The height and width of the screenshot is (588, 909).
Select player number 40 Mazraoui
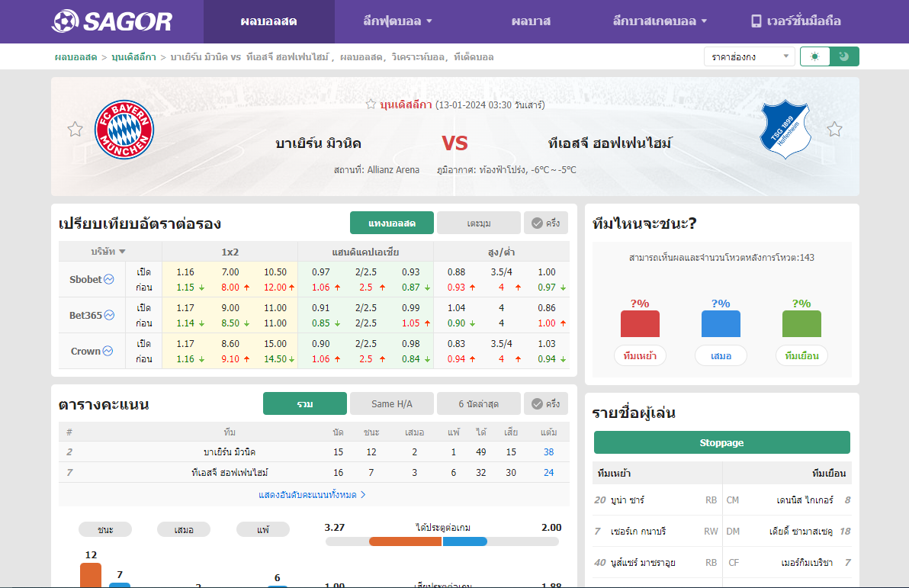click(657, 563)
